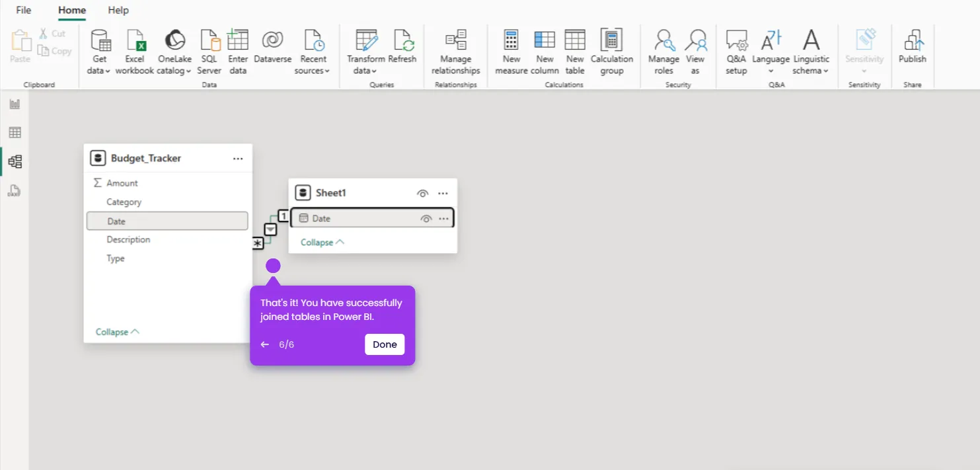
Task: Open Sheet1 table more options
Action: [x=443, y=193]
